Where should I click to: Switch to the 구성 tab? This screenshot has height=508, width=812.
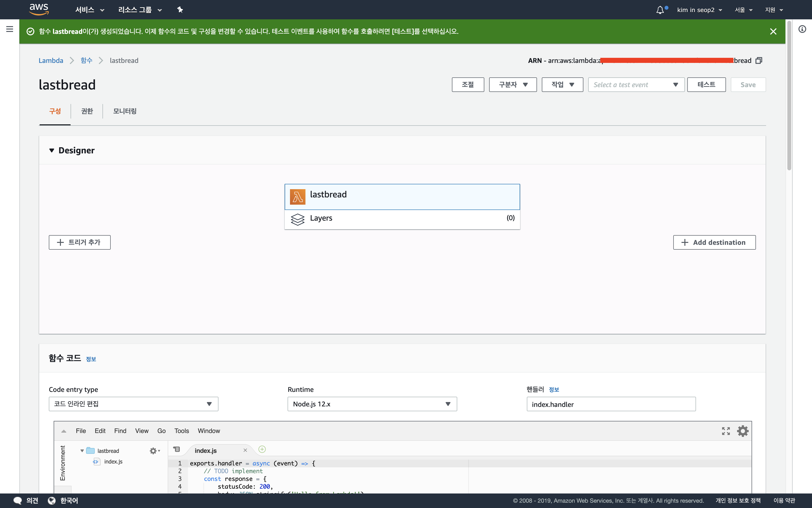55,111
